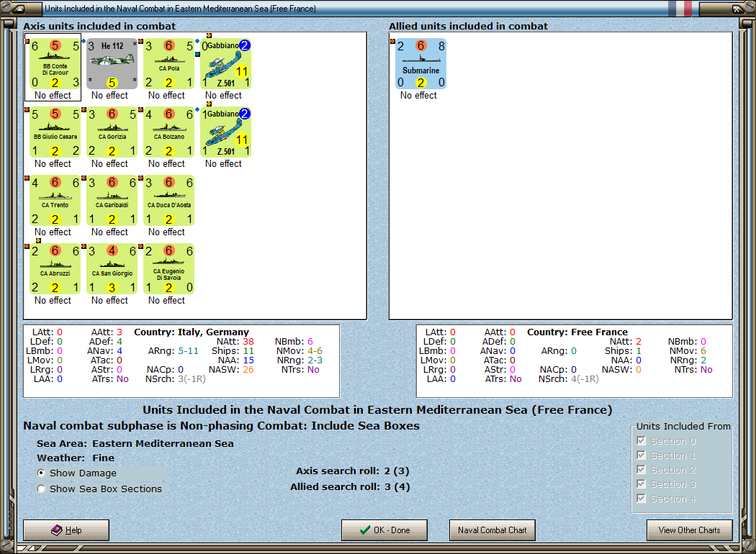756x554 pixels.
Task: Click the window menu button in title bar
Action: pyautogui.click(x=20, y=8)
